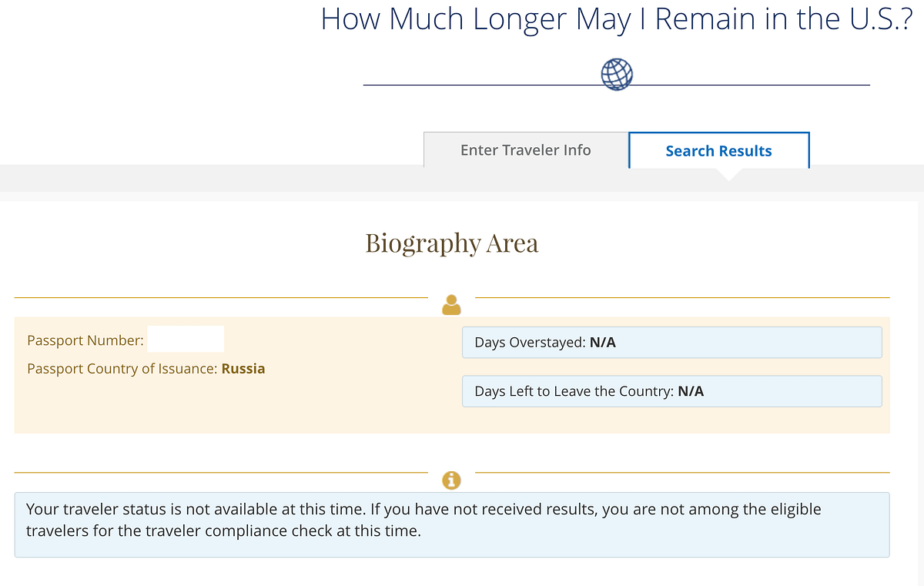Click the N/A value beside Days Left to Leave

[691, 391]
